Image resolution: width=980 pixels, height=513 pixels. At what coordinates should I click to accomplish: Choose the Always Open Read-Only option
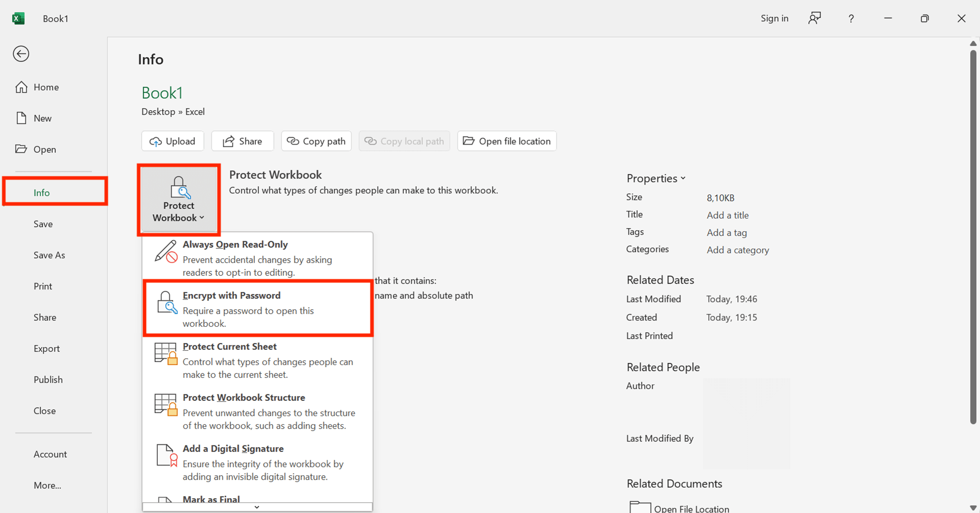(x=257, y=258)
